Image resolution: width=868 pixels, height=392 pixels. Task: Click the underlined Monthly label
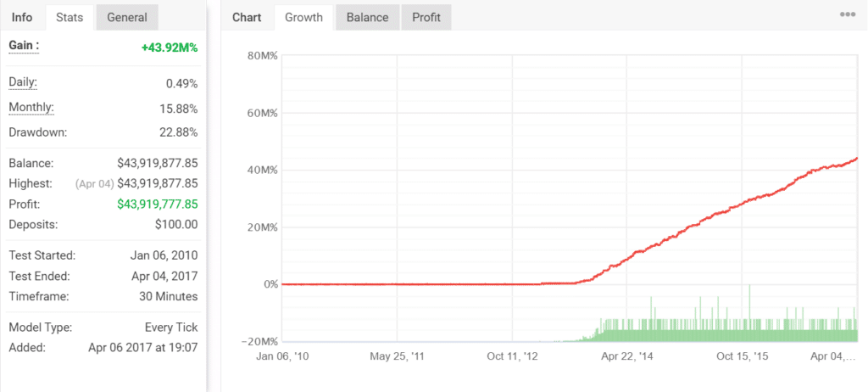(x=31, y=108)
